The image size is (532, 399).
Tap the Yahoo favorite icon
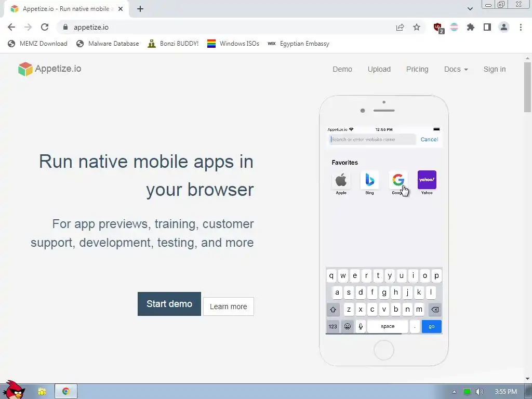(x=427, y=180)
